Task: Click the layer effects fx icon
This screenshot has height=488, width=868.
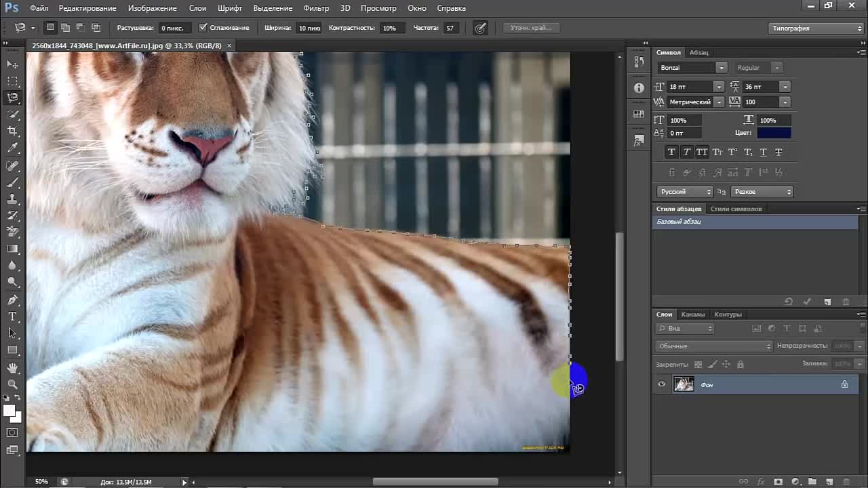Action: pos(761,482)
